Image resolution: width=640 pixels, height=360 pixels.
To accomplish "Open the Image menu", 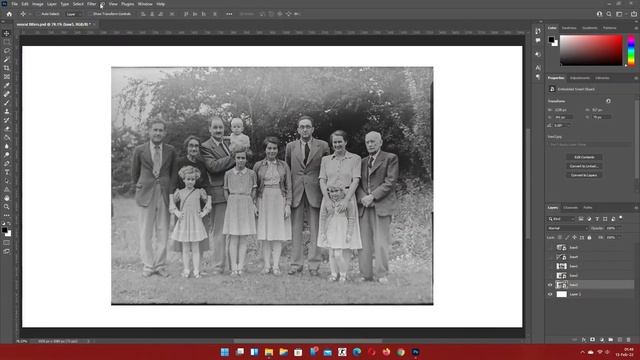I will click(x=38, y=4).
